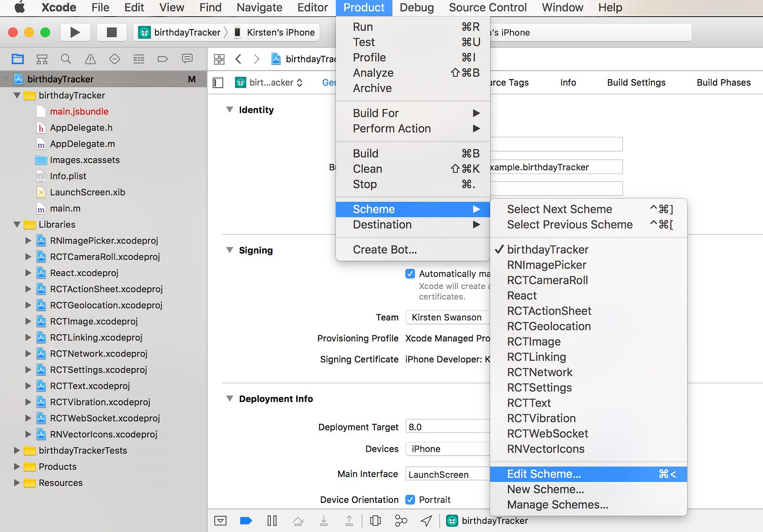Open the Destination submenu
The height and width of the screenshot is (532, 763).
413,225
